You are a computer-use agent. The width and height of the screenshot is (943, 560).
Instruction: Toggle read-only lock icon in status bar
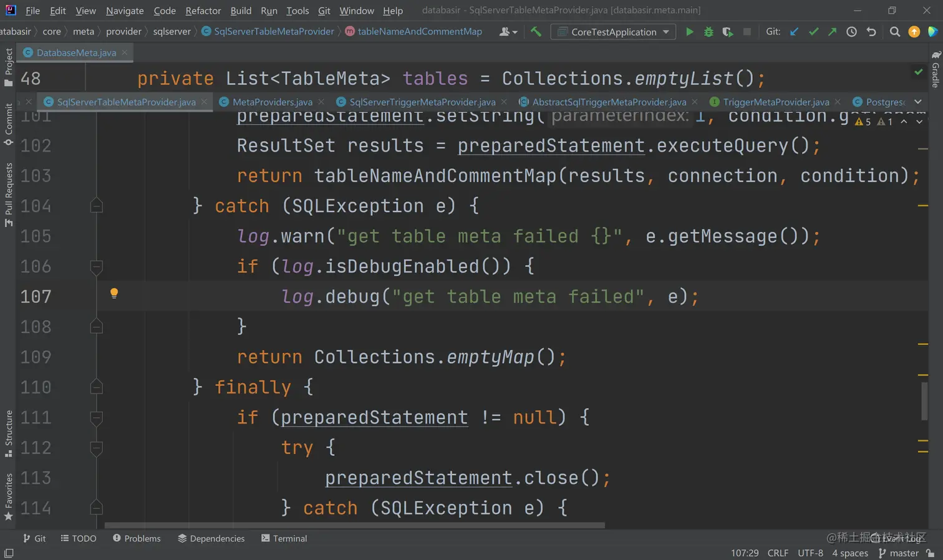pyautogui.click(x=931, y=553)
